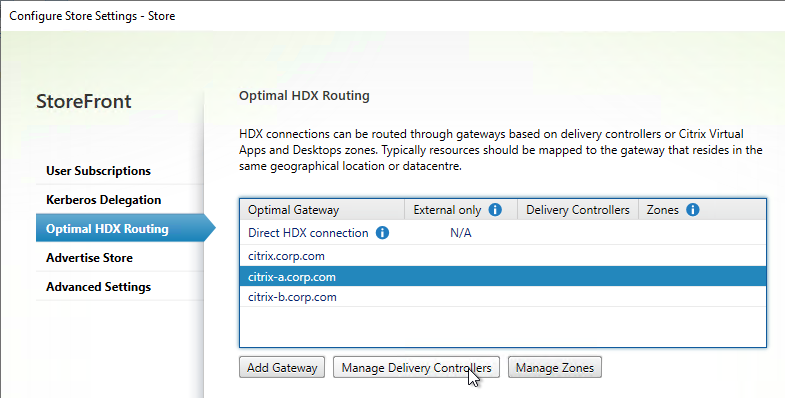Click the N/A cell under External only
The height and width of the screenshot is (398, 785).
tap(461, 233)
